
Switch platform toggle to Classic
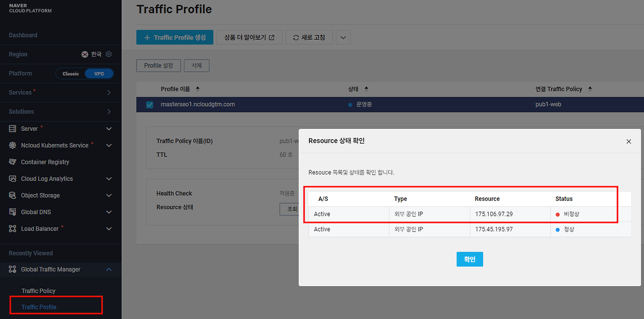(x=70, y=73)
